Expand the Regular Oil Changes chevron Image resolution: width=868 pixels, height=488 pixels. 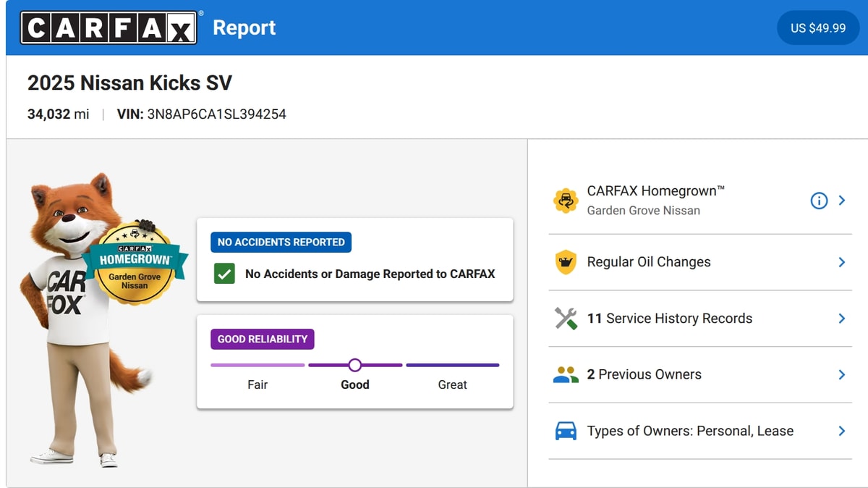[x=842, y=262]
